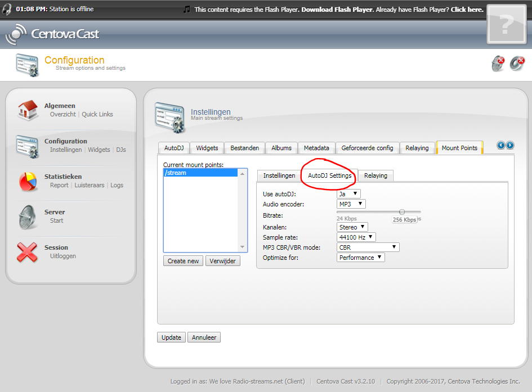Image resolution: width=532 pixels, height=392 pixels.
Task: Click the question mark help icon
Action: click(x=507, y=24)
